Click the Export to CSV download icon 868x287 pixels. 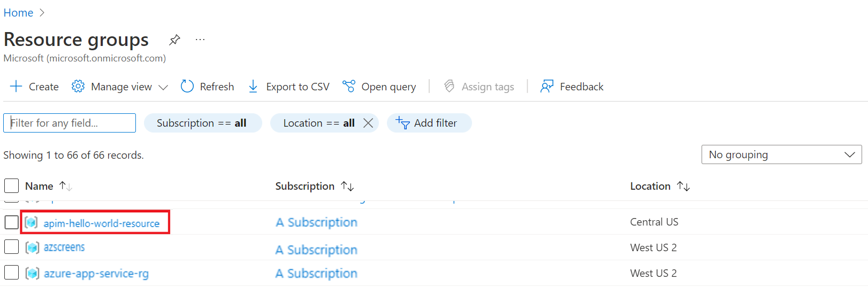pyautogui.click(x=253, y=87)
